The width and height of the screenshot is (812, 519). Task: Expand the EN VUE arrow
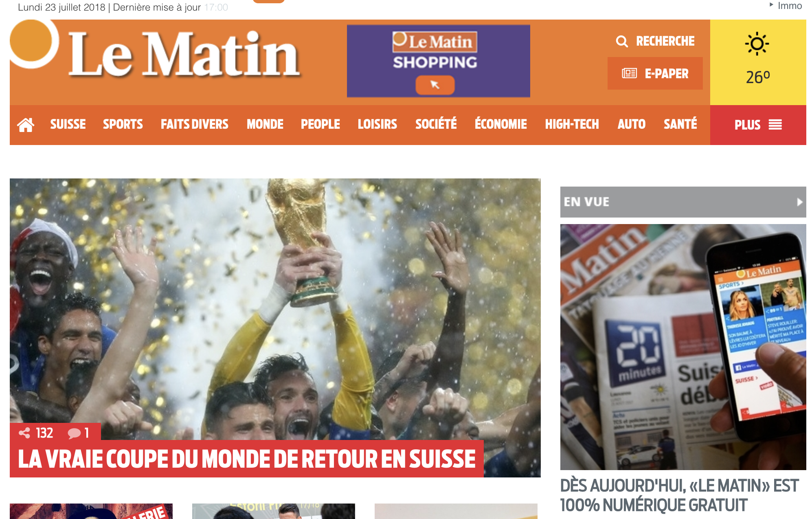coord(799,202)
